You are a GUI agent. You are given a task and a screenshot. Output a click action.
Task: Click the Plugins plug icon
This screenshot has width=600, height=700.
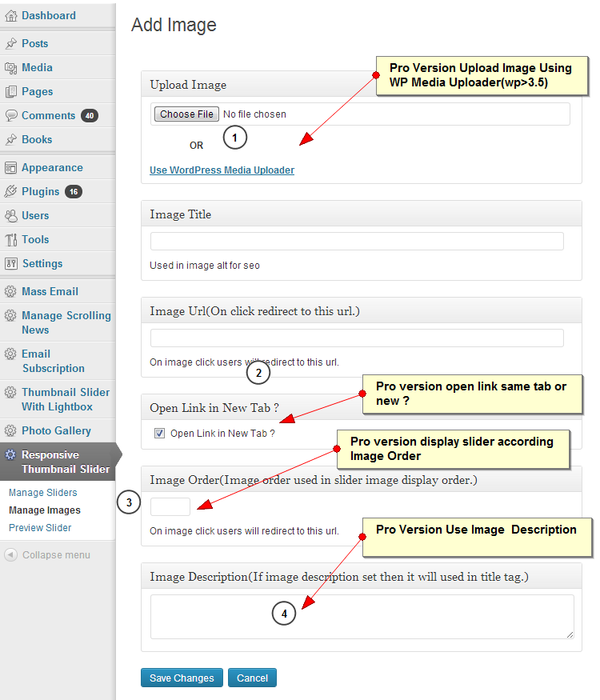pos(10,191)
